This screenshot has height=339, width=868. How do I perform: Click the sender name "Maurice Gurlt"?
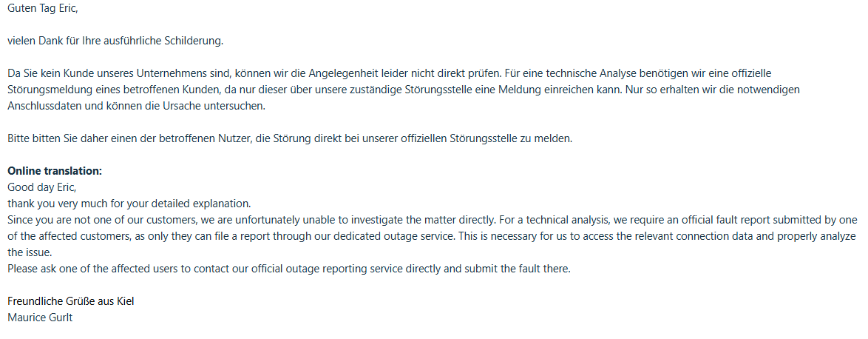39,318
